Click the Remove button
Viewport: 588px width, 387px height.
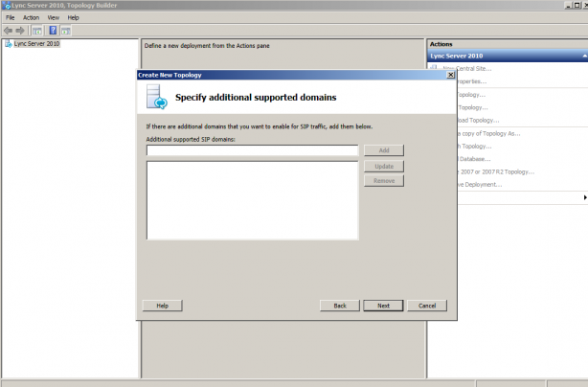pos(384,181)
